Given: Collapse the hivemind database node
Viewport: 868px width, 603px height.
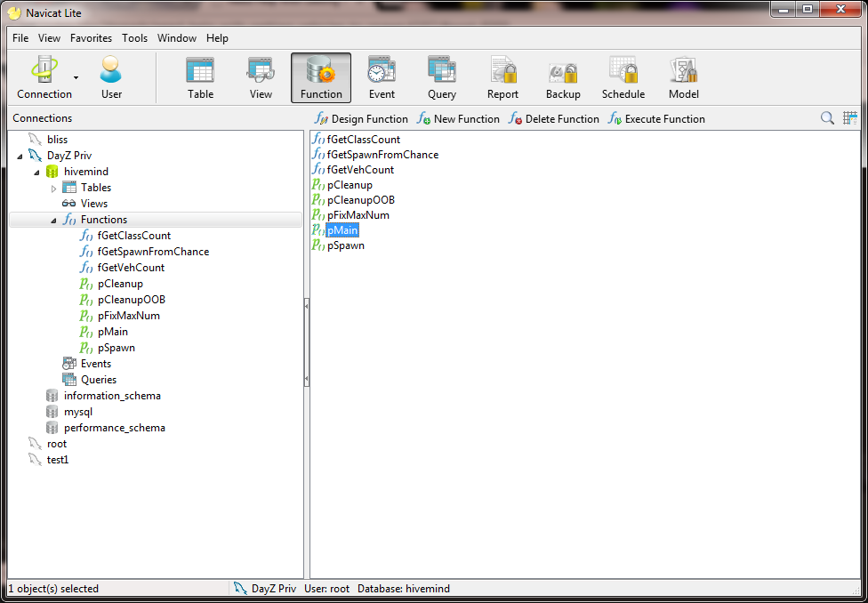Looking at the screenshot, I should [x=37, y=173].
